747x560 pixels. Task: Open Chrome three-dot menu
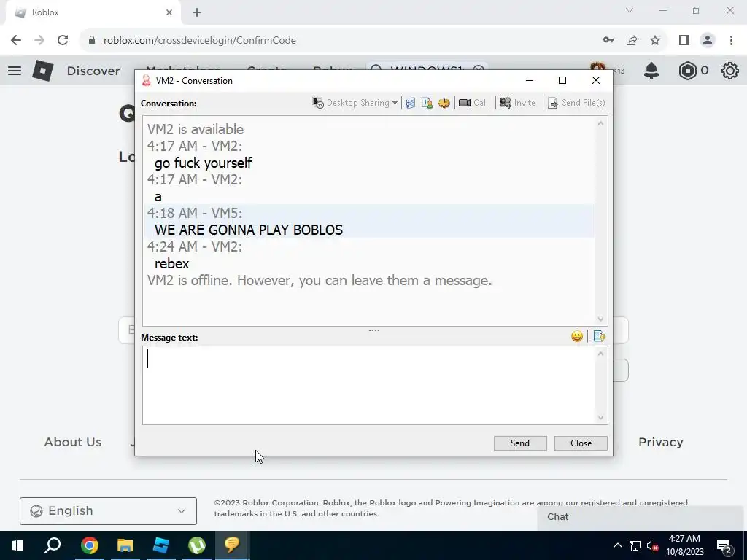tap(731, 41)
